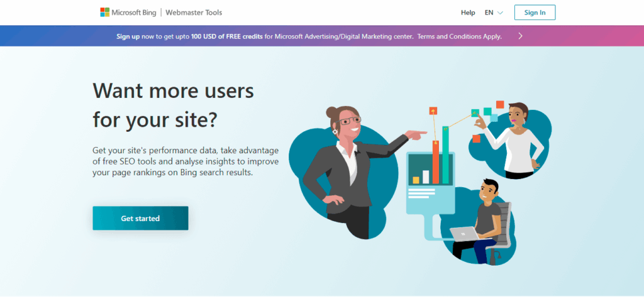Go to Webmaster Tools title link
The height and width of the screenshot is (297, 644).
click(193, 13)
